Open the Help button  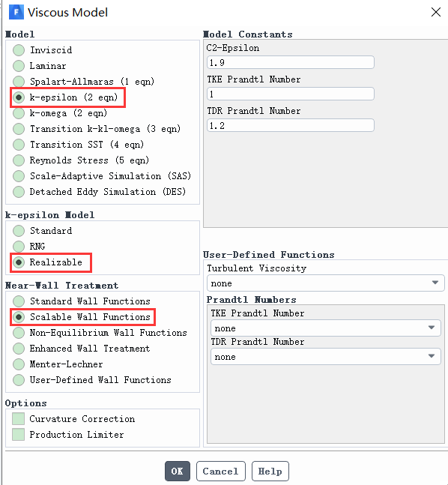270,471
